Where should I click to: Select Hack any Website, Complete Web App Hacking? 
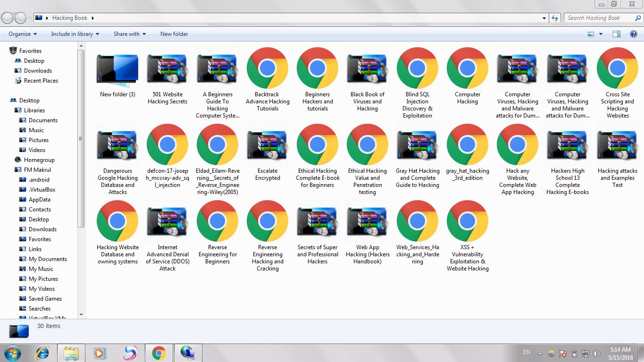tap(518, 160)
